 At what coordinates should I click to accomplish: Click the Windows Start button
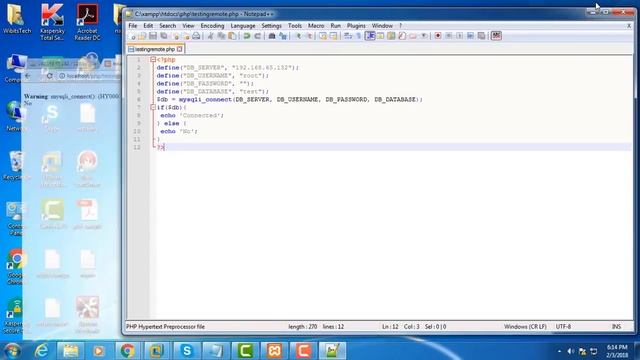coord(12,351)
